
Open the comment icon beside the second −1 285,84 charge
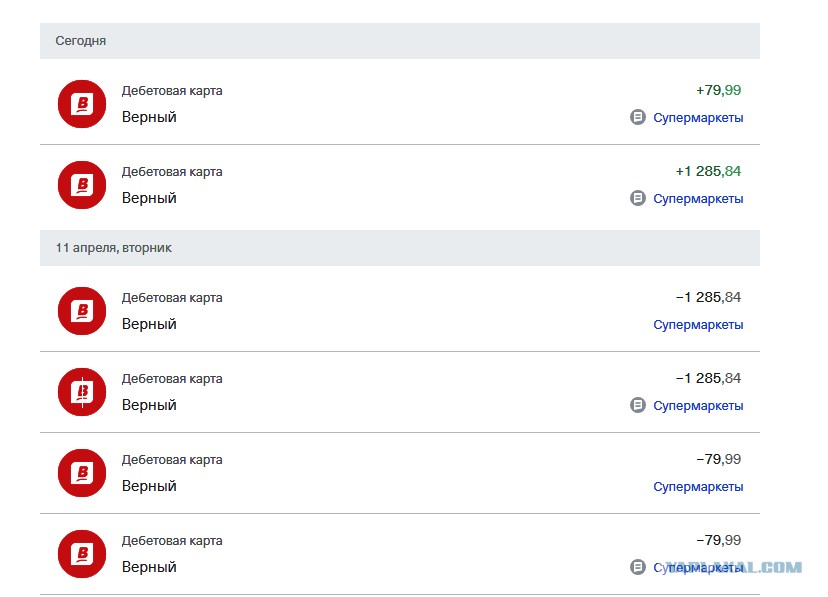[637, 405]
